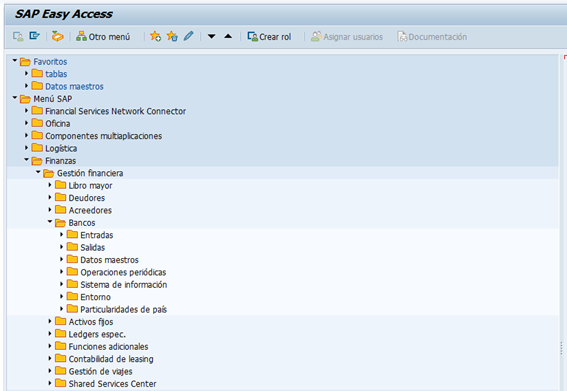Image resolution: width=567 pixels, height=391 pixels.
Task: Select the Entradas folder icon
Action: click(72, 234)
